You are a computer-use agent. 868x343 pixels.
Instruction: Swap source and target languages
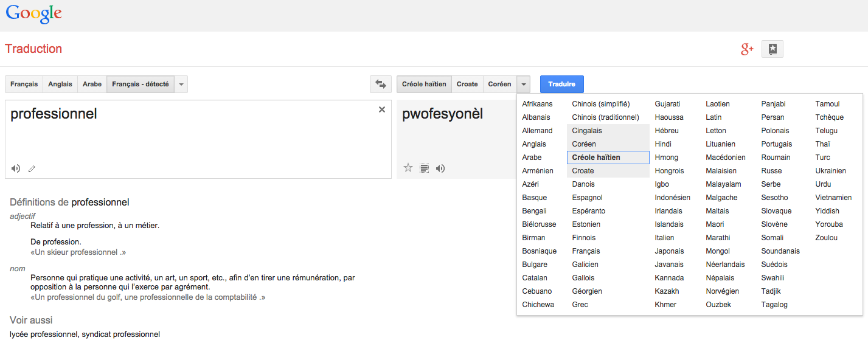(x=381, y=84)
